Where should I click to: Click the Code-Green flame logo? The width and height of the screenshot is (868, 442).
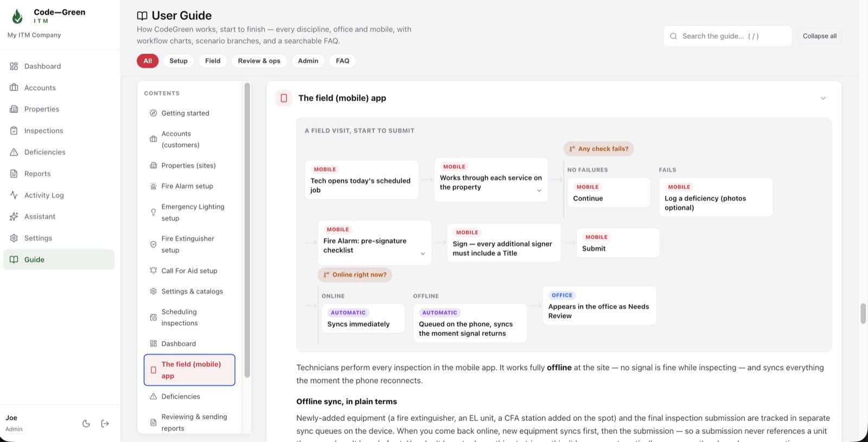point(17,16)
